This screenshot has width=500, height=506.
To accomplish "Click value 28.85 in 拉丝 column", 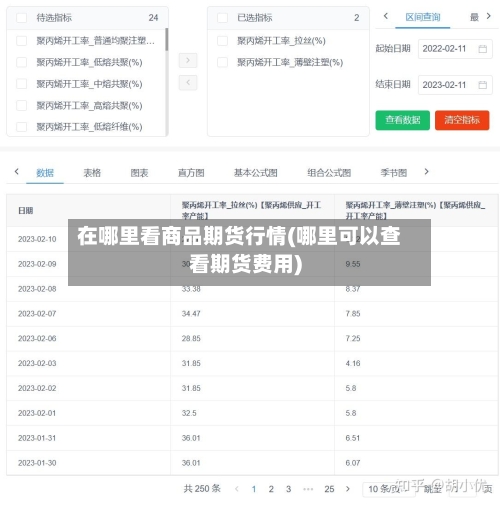I will [x=191, y=338].
